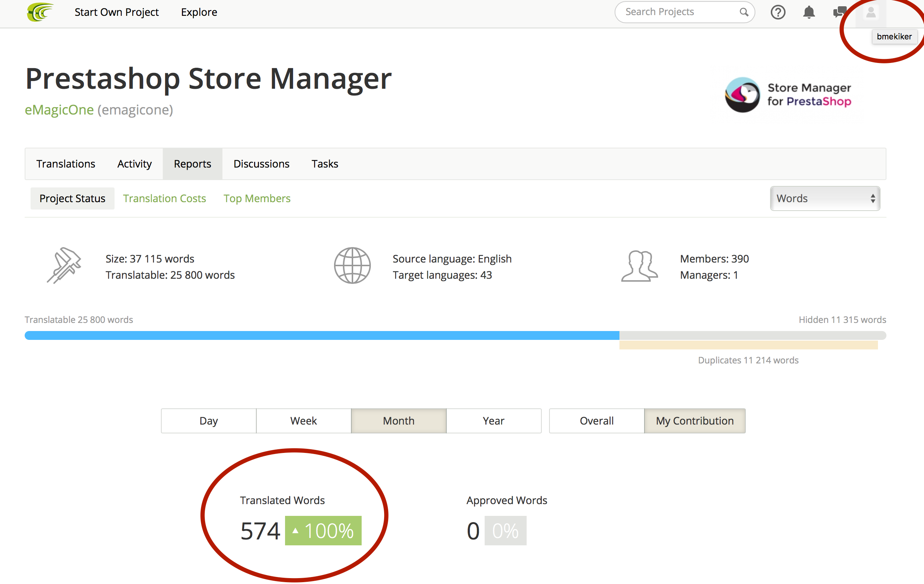Click the blue translatable words progress bar
Viewport: 924px width, 584px height.
322,335
